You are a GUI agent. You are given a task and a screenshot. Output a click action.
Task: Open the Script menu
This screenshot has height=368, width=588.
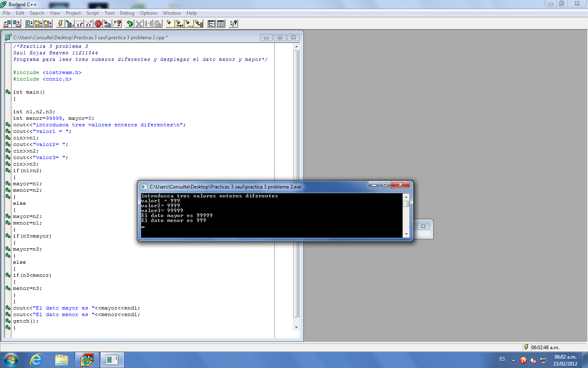point(93,13)
